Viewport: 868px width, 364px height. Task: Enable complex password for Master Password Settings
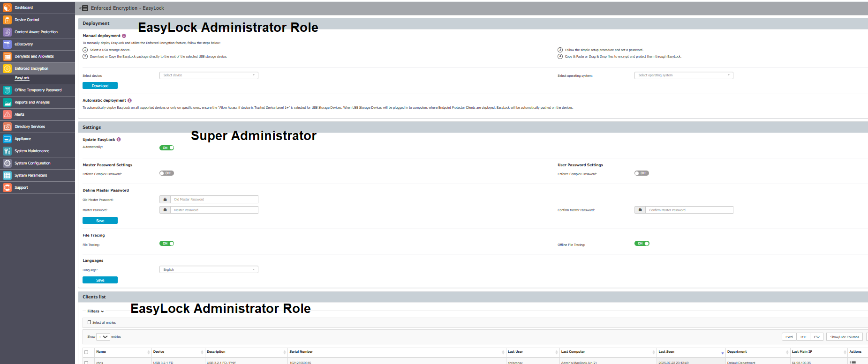(x=166, y=173)
